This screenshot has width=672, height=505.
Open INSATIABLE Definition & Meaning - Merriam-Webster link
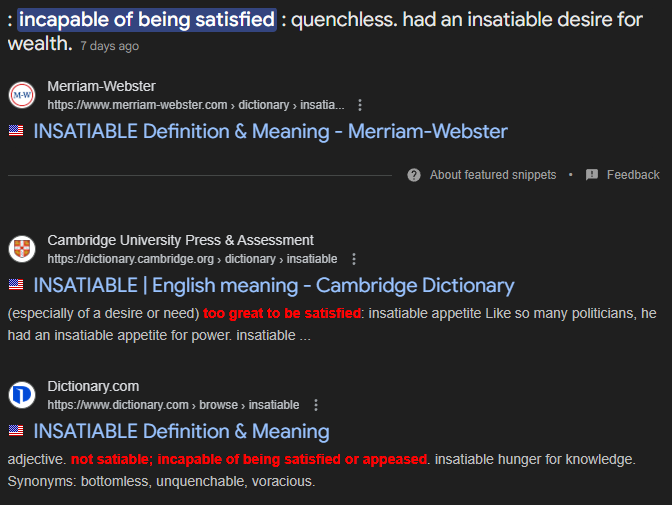[270, 131]
